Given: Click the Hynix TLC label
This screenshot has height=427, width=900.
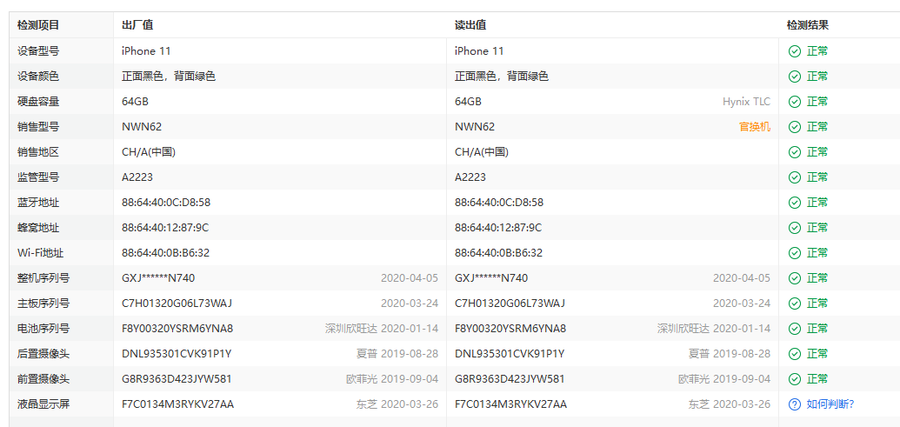Looking at the screenshot, I should pos(746,102).
